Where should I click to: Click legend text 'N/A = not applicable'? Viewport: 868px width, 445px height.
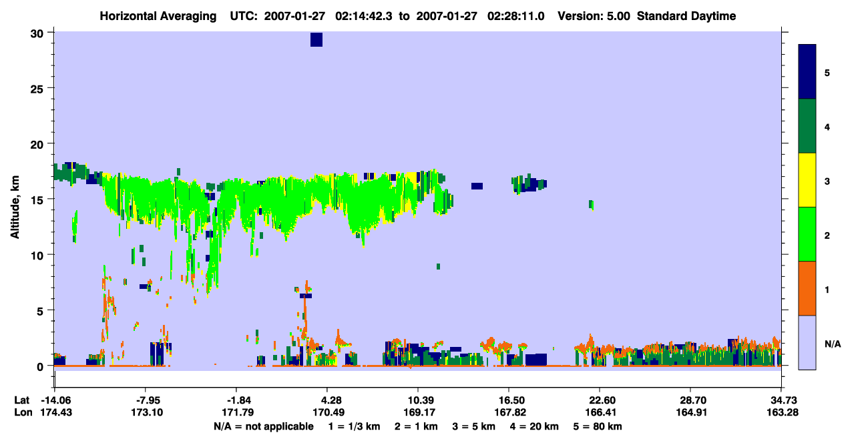point(263,426)
